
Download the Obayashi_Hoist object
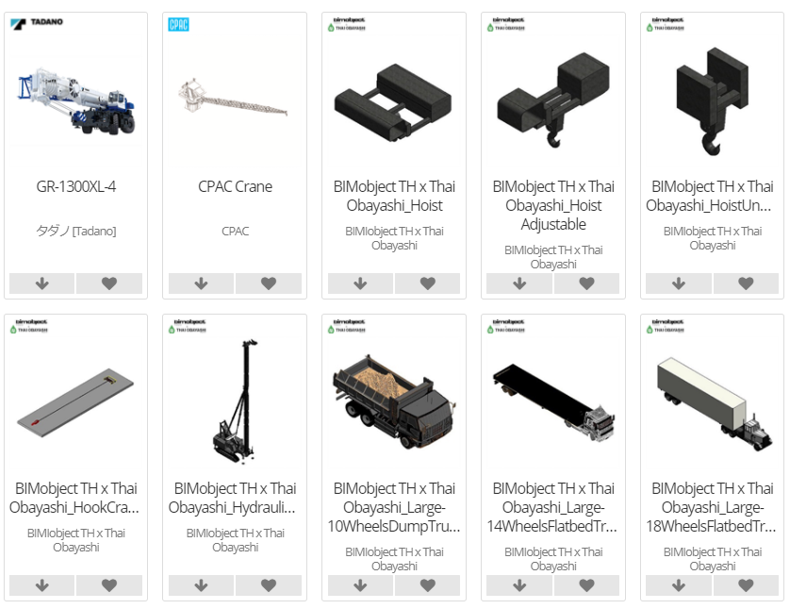(x=360, y=283)
